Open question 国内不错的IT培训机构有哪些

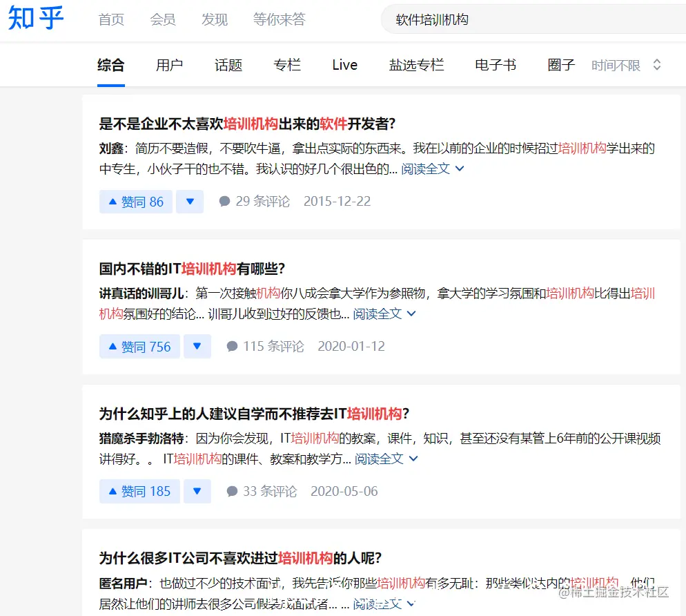(192, 269)
